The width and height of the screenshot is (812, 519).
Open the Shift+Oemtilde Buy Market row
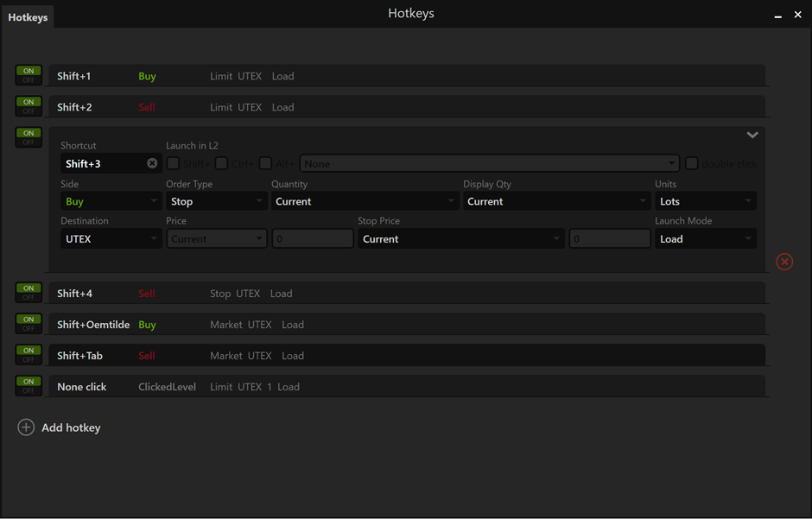(x=406, y=325)
